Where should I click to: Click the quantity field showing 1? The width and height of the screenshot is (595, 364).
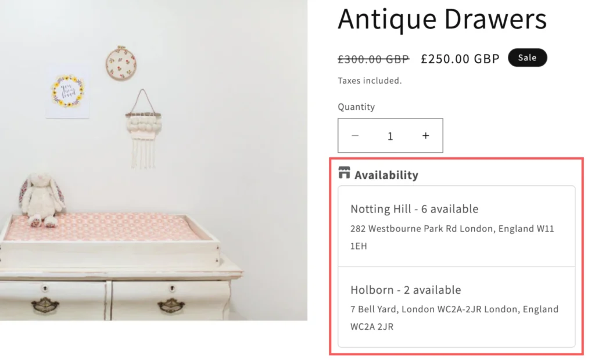(390, 136)
